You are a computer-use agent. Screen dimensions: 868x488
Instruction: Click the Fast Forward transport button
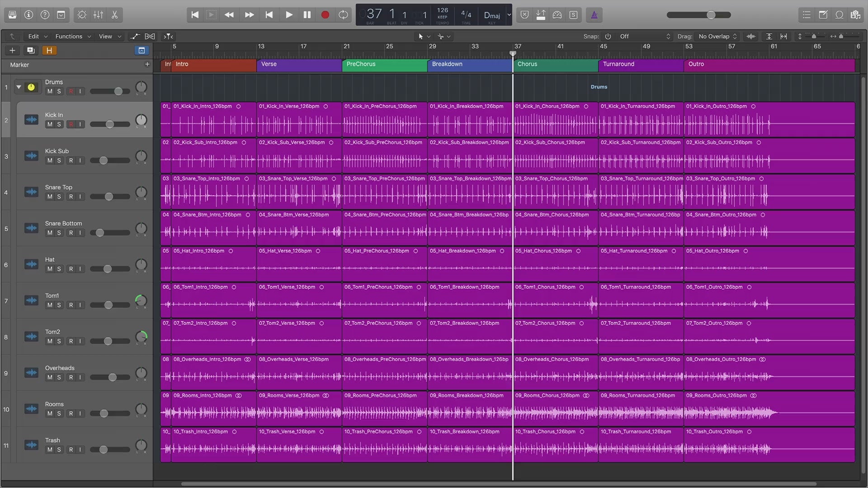pos(249,15)
